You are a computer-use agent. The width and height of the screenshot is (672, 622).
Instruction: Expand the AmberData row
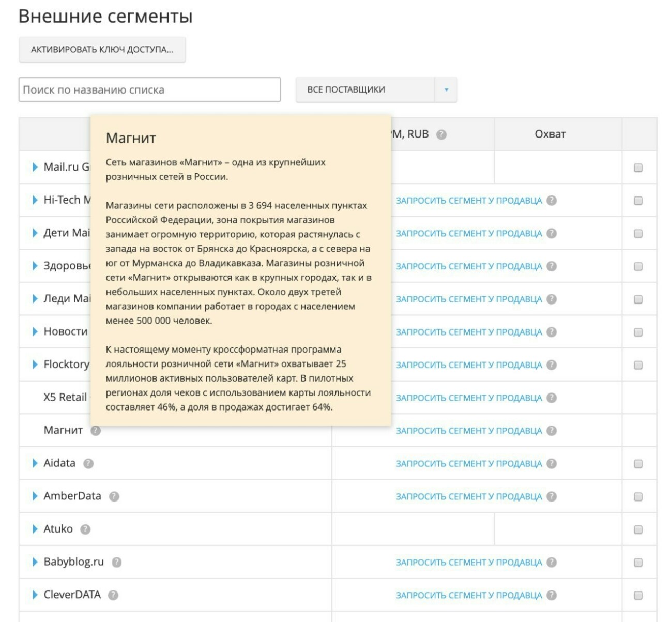tap(35, 496)
